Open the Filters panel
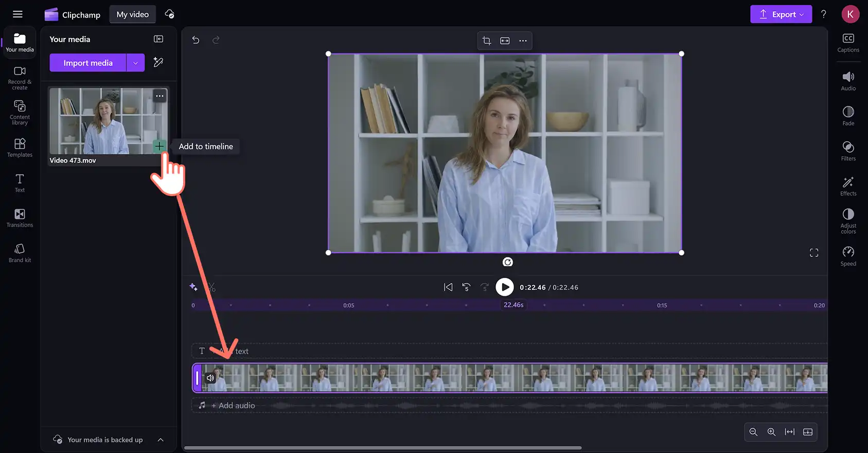This screenshot has width=868, height=453. pos(848,151)
